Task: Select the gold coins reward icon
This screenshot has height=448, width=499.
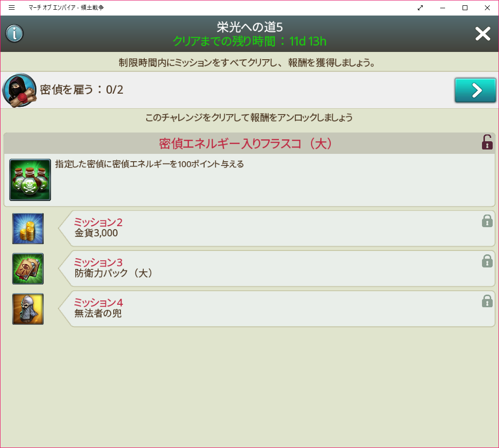Action: [28, 228]
